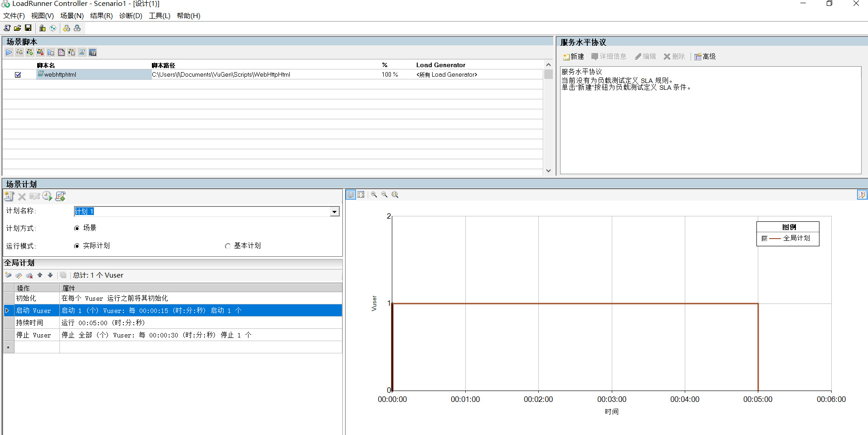Click the zoom in magnifier icon above graph
The image size is (868, 435).
click(374, 194)
